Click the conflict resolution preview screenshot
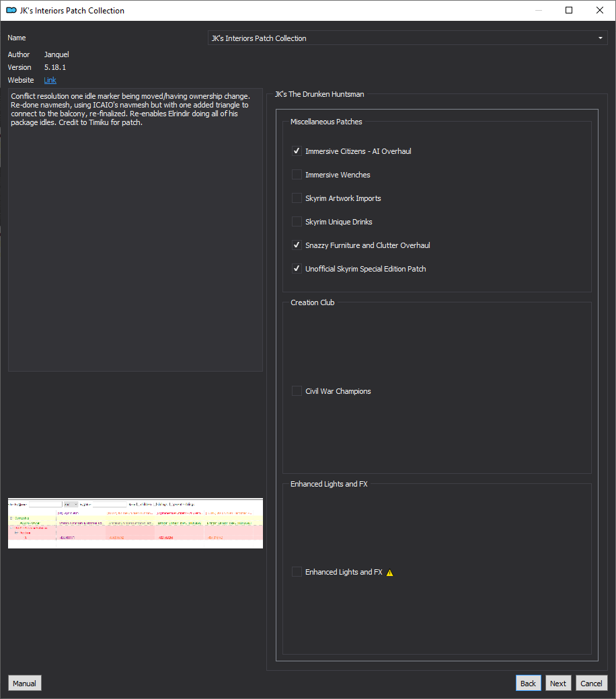 coord(136,524)
